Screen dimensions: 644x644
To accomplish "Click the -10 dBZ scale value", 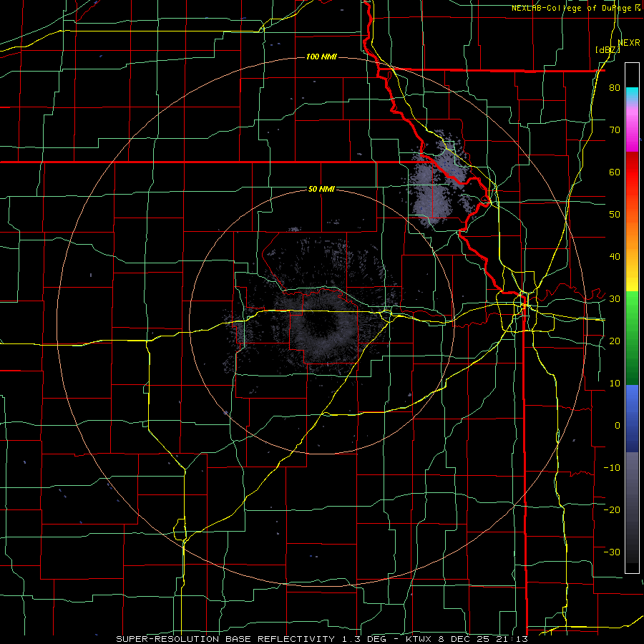I will coord(612,468).
